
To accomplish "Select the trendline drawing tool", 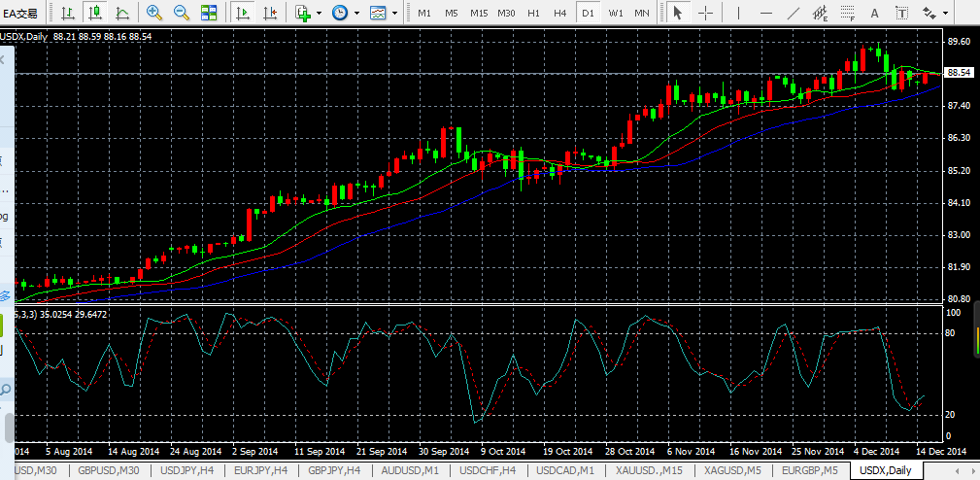I will point(793,13).
